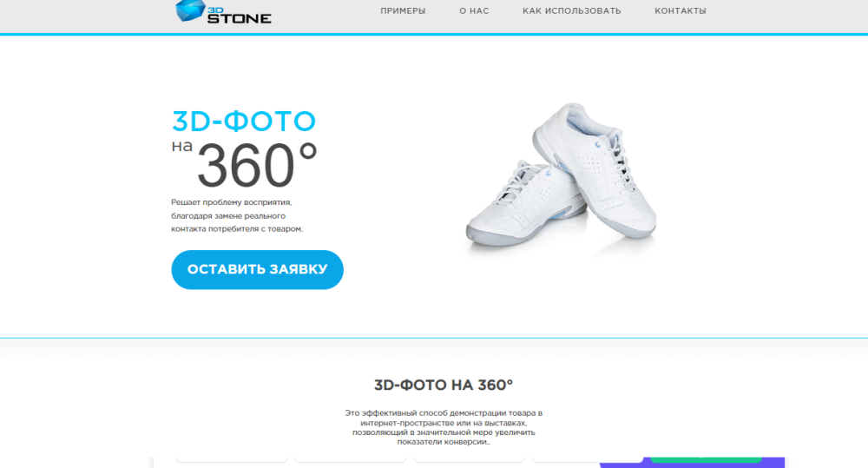
Task: Select the second card from left at bottom
Action: (350, 461)
